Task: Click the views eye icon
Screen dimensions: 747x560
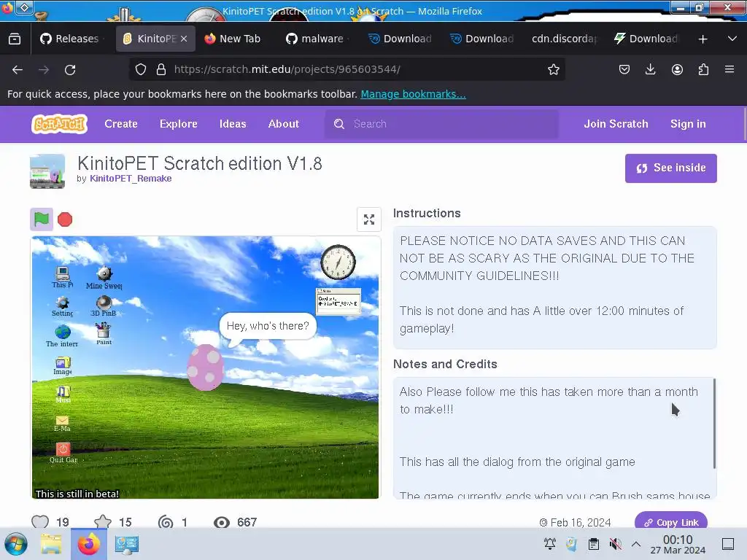Action: point(222,522)
